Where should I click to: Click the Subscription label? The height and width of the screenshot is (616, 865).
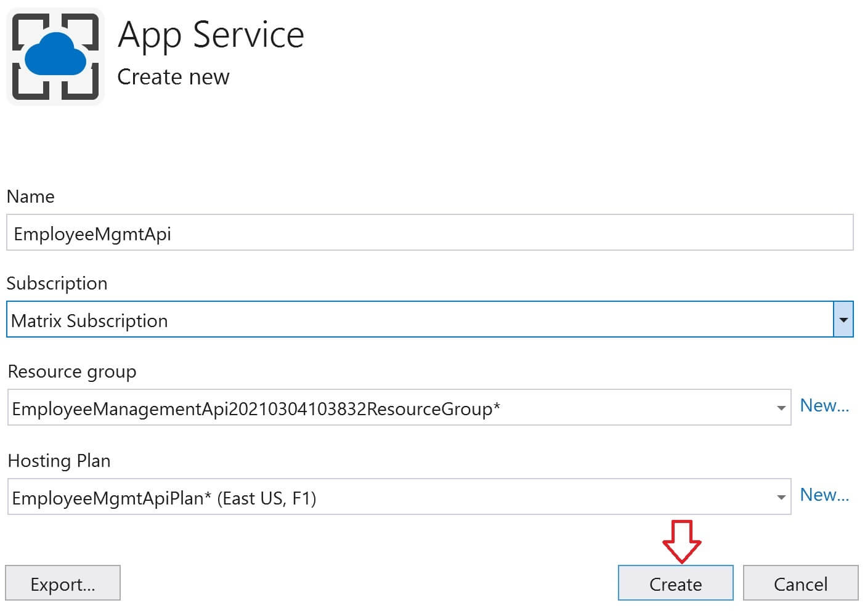coord(57,283)
